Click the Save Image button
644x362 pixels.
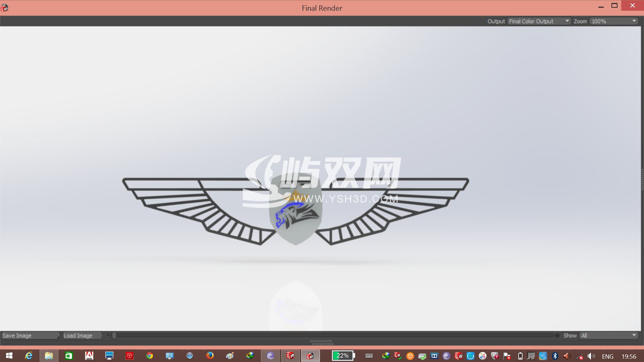click(30, 336)
